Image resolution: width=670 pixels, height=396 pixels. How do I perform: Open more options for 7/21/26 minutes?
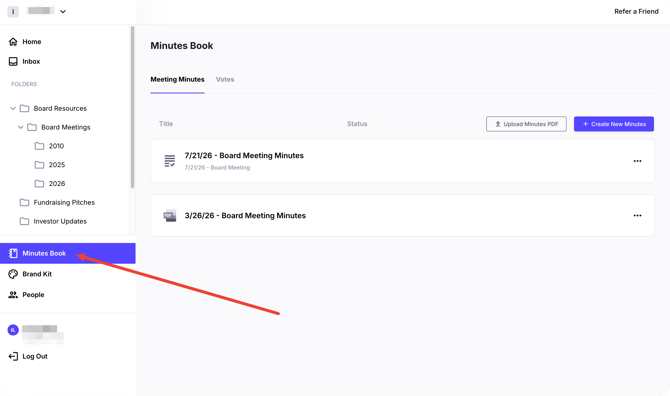[638, 161]
